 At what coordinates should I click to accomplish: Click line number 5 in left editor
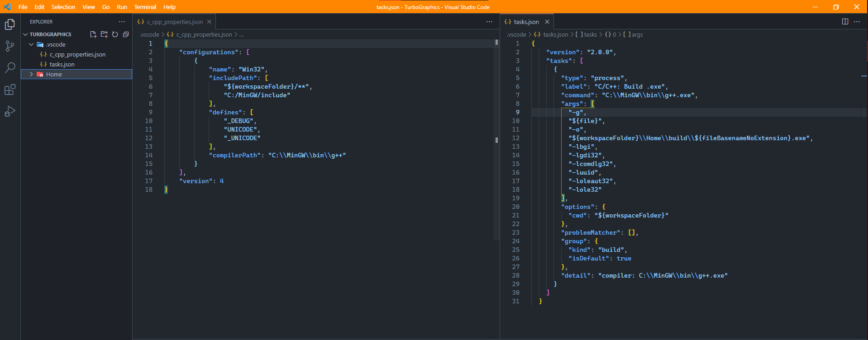pyautogui.click(x=150, y=78)
